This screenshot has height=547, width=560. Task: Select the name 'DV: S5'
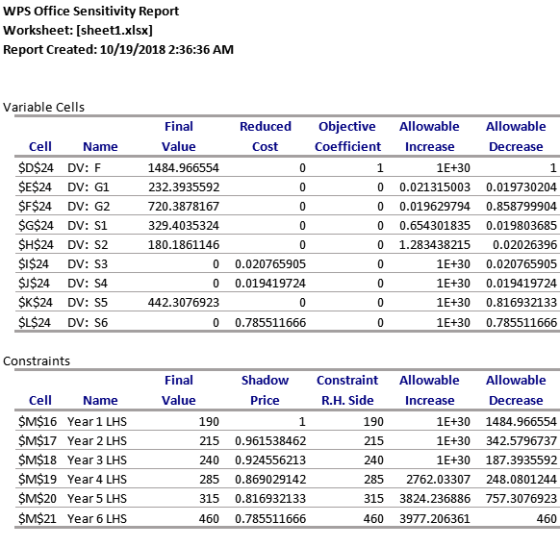click(x=88, y=303)
